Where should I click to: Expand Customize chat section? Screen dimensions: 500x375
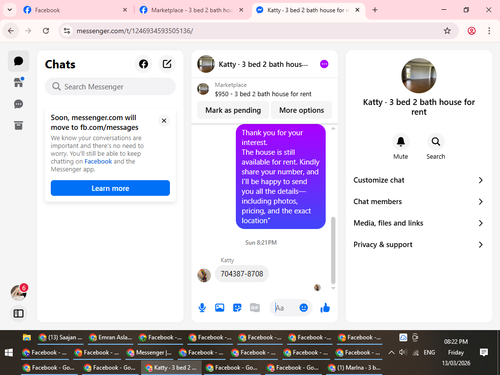click(418, 180)
